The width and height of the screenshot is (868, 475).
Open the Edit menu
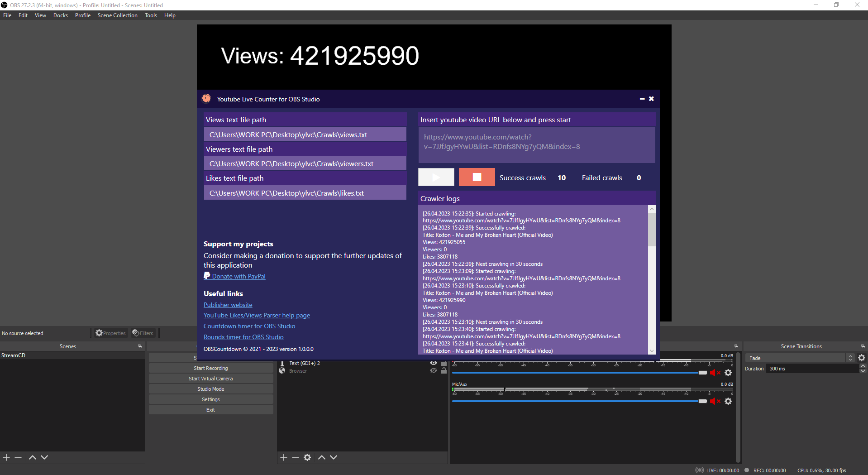pos(23,15)
